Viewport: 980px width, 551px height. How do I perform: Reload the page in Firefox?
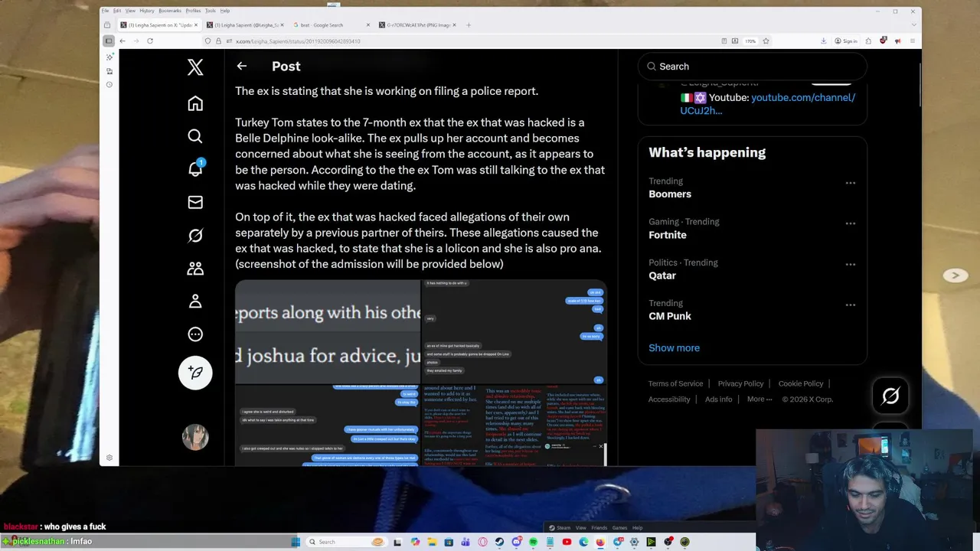(x=150, y=41)
